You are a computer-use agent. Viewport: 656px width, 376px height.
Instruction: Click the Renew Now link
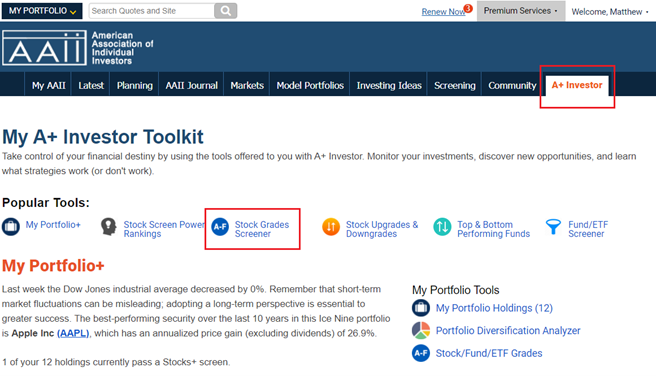pos(443,12)
